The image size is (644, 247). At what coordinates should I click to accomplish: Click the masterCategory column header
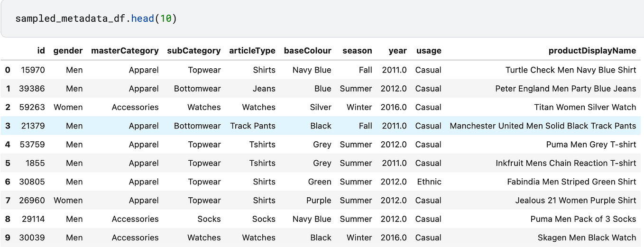(125, 51)
